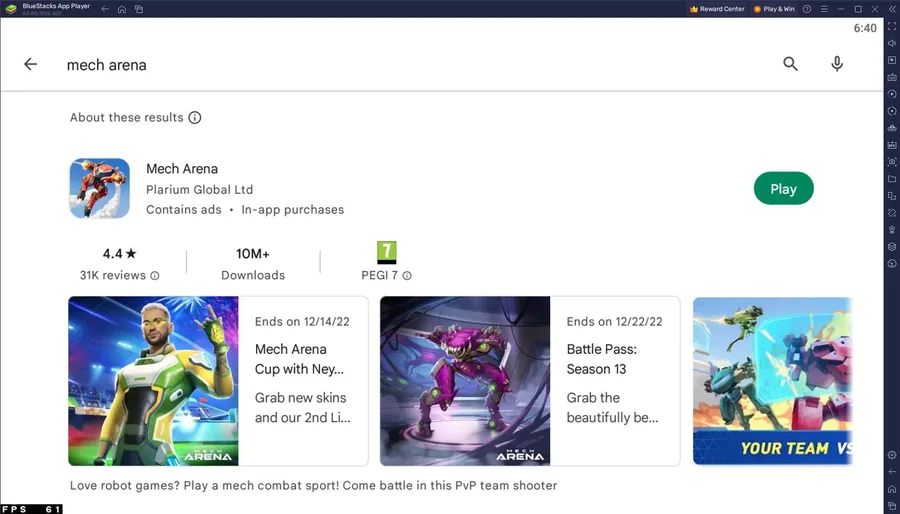The width and height of the screenshot is (900, 514).
Task: Open the Mech Arena app icon
Action: coord(100,188)
